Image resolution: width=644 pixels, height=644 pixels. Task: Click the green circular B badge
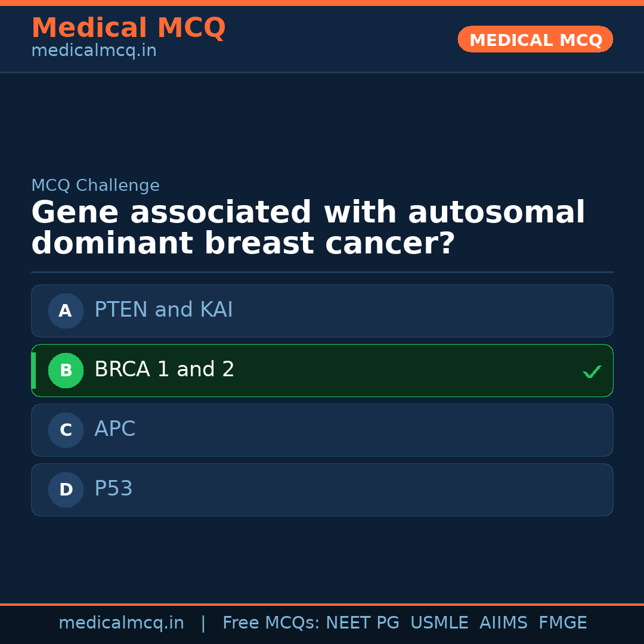pyautogui.click(x=66, y=370)
